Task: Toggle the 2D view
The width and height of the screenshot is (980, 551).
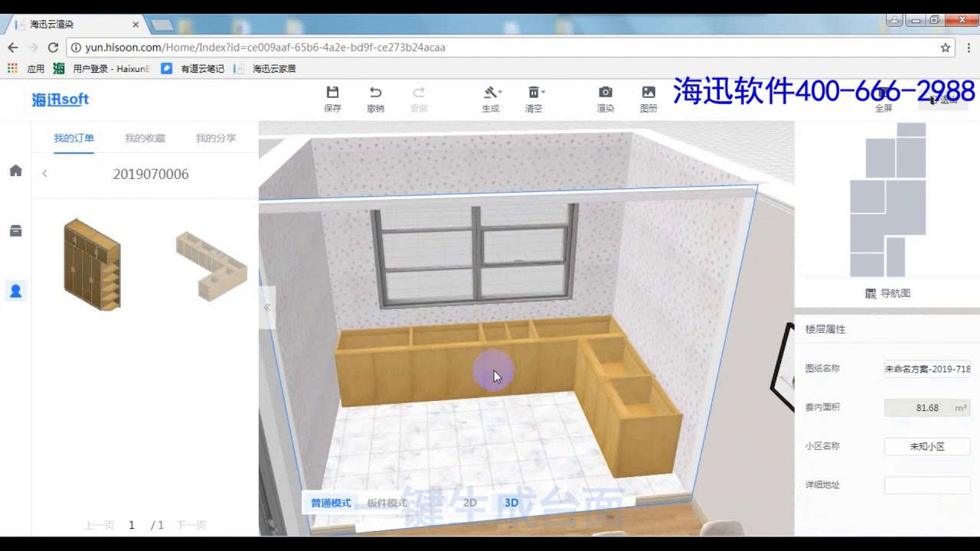Action: click(469, 503)
